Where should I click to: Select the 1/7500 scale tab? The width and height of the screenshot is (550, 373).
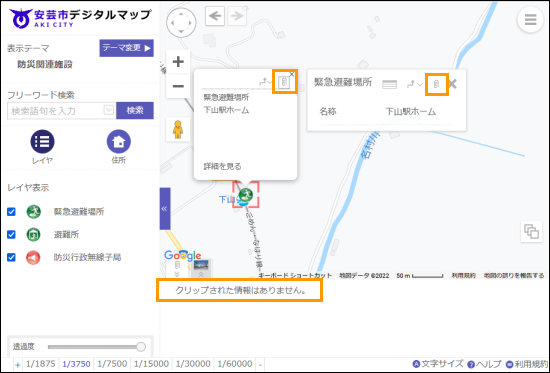click(112, 364)
